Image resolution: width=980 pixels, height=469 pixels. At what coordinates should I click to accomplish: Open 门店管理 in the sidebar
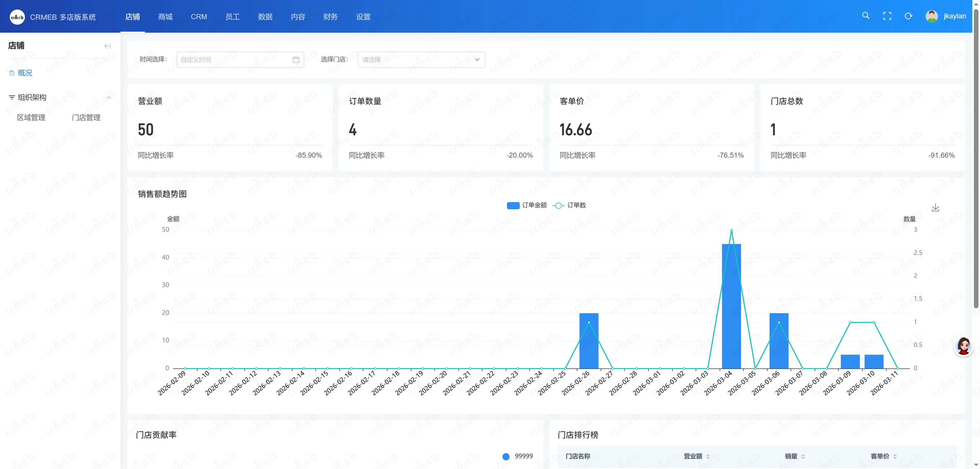click(x=86, y=118)
